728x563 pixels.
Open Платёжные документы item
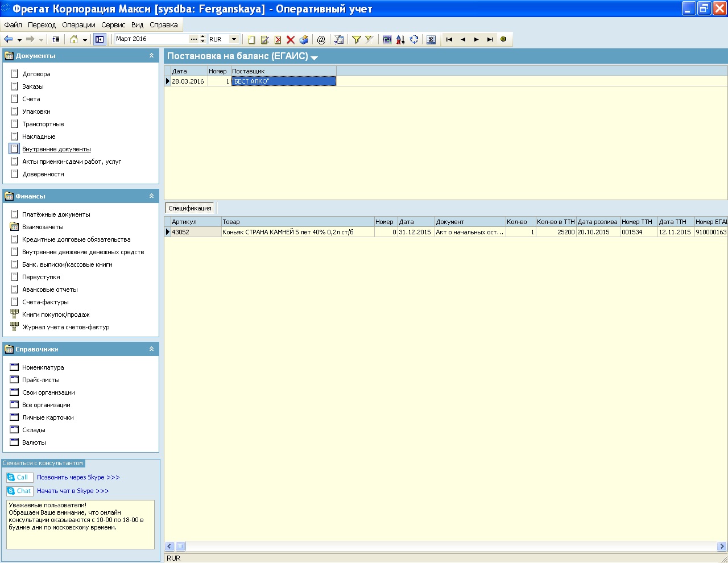tap(56, 214)
